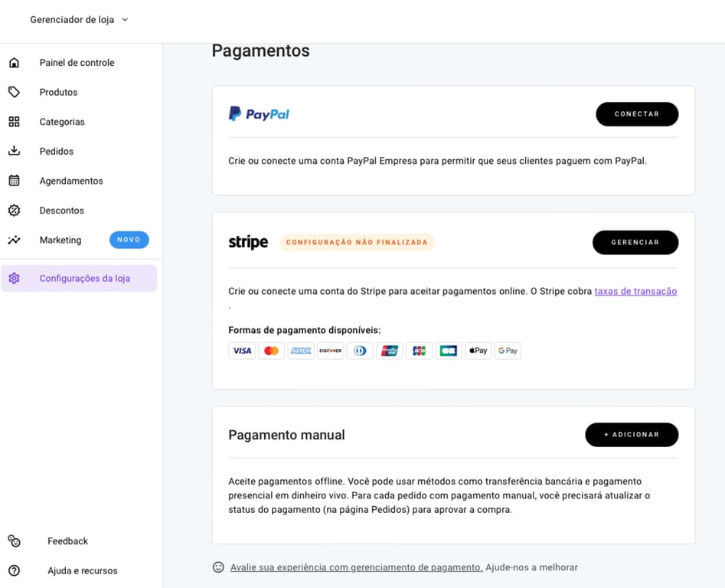The width and height of the screenshot is (725, 588).
Task: Click the Descontos discount icon
Action: point(15,210)
